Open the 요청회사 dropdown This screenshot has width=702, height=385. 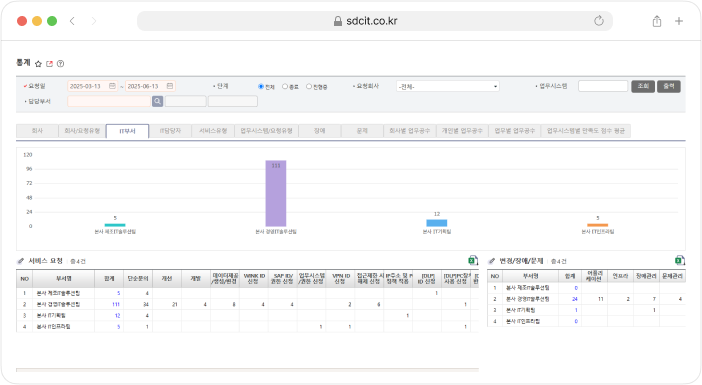click(x=448, y=86)
